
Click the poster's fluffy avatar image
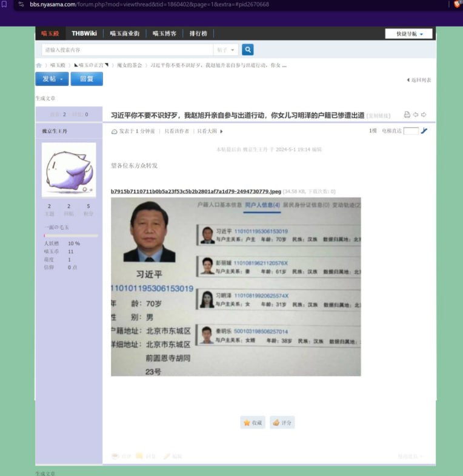click(x=69, y=170)
